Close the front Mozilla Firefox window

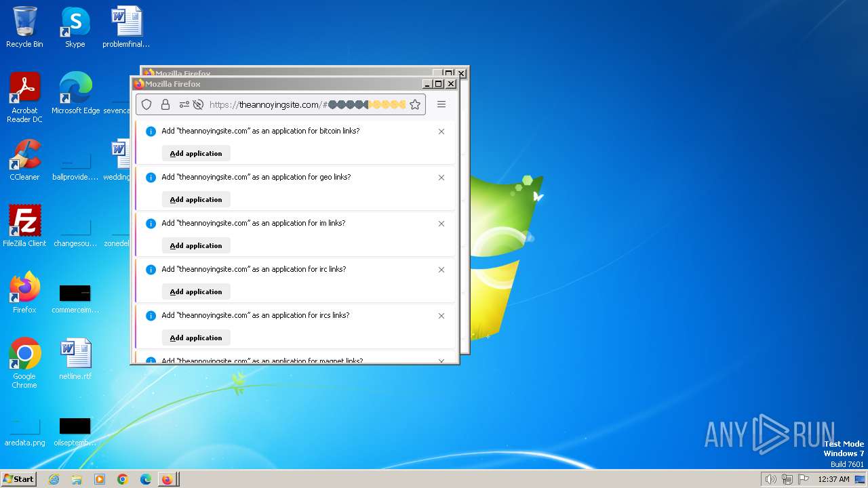coord(450,84)
